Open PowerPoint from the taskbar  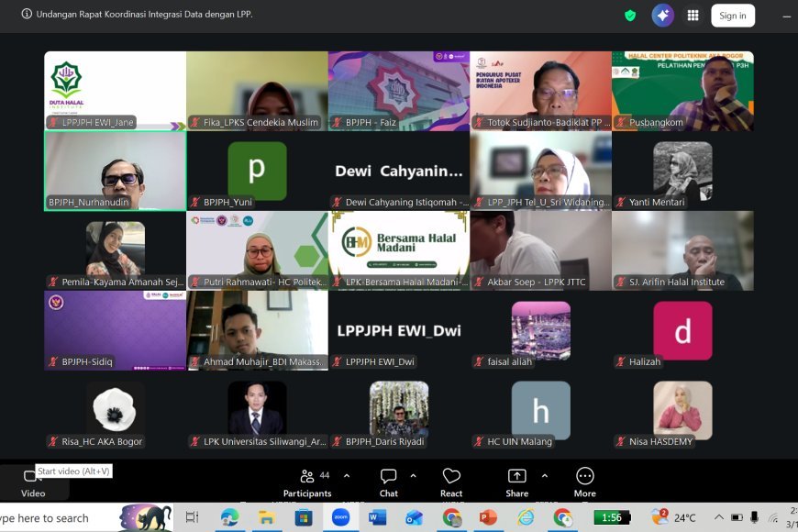[x=488, y=517]
